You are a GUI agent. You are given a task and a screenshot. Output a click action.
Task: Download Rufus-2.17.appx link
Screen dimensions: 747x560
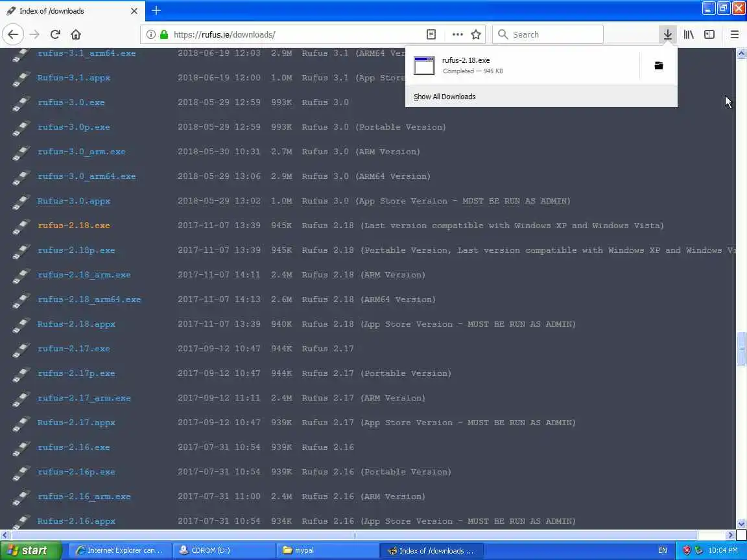point(77,423)
